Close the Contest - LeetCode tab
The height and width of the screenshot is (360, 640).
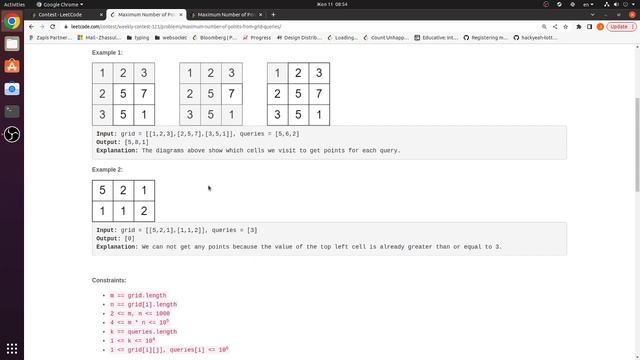[101, 15]
